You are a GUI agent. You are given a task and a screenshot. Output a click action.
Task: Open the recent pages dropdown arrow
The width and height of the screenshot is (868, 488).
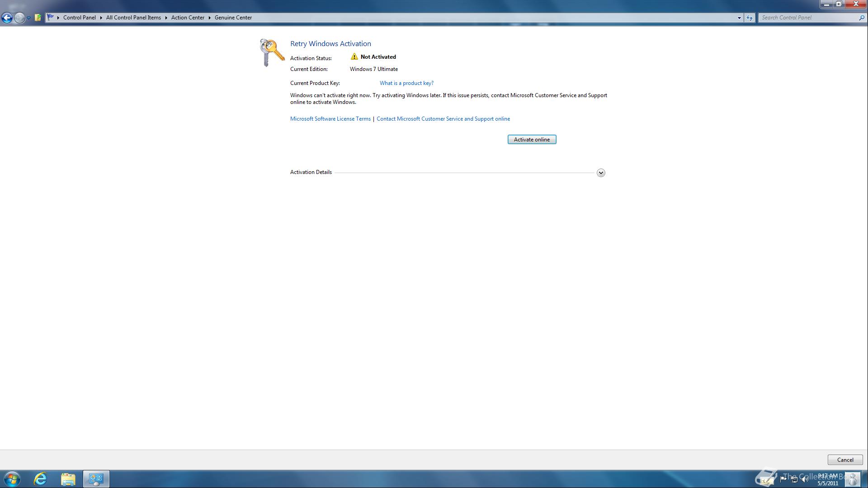point(28,18)
